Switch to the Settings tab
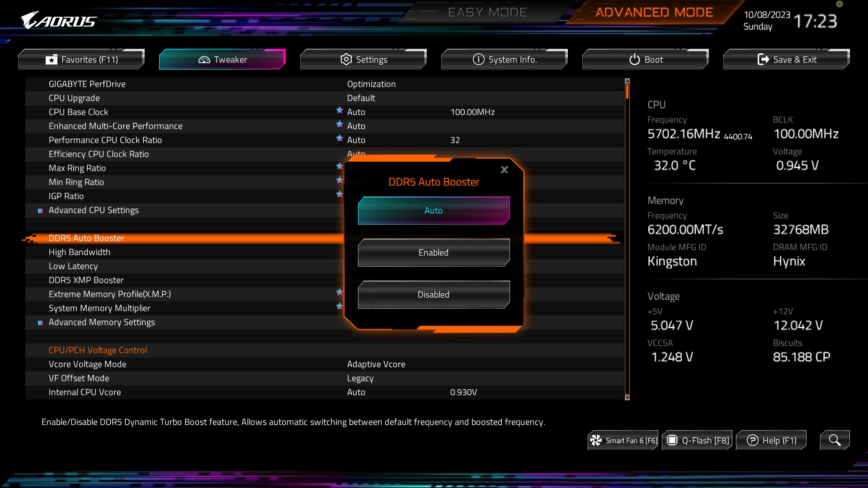Screen dimensions: 868x488 363,60
